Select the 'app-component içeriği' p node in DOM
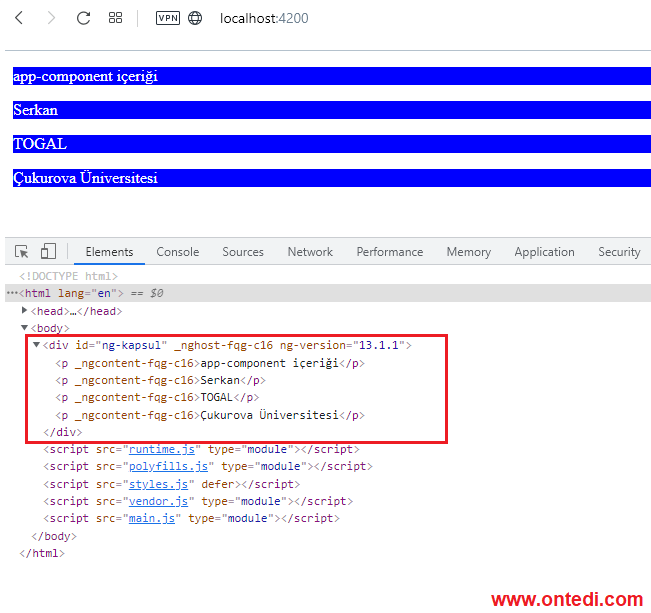Viewport: 651px width, 613px height. 210,363
